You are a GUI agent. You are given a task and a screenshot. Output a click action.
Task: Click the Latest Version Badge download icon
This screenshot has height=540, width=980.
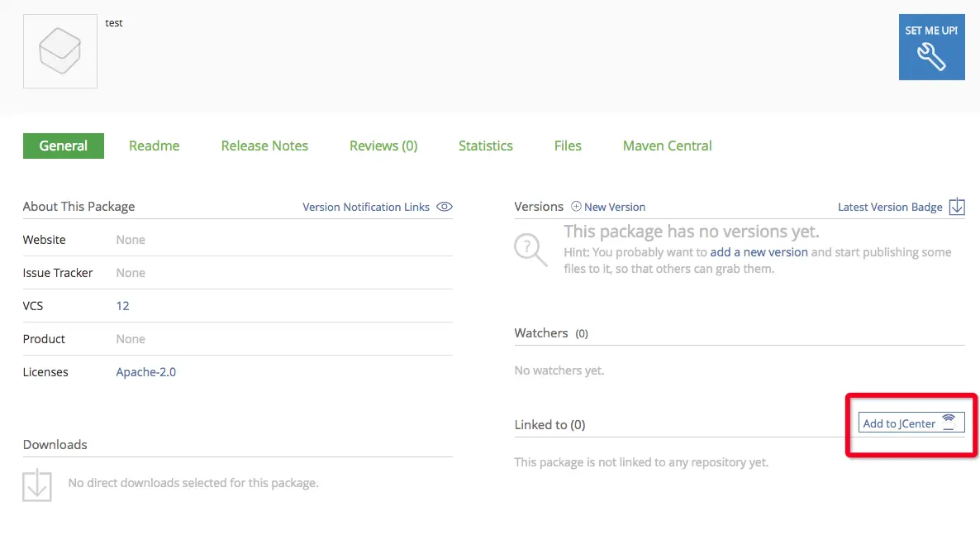[956, 207]
